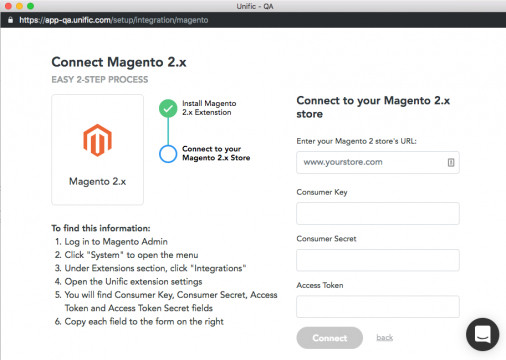Open the chat support bubble icon
This screenshot has width=506, height=360.
[x=482, y=334]
